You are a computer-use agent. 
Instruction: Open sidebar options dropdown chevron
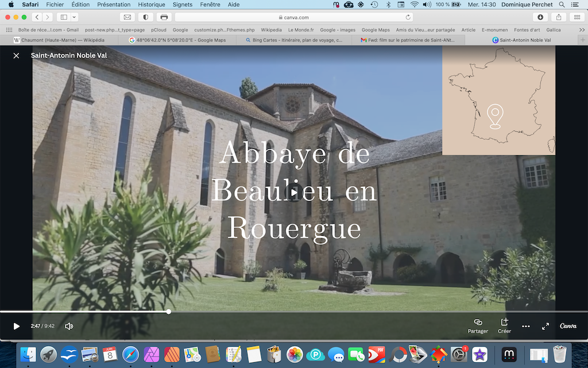tap(74, 17)
